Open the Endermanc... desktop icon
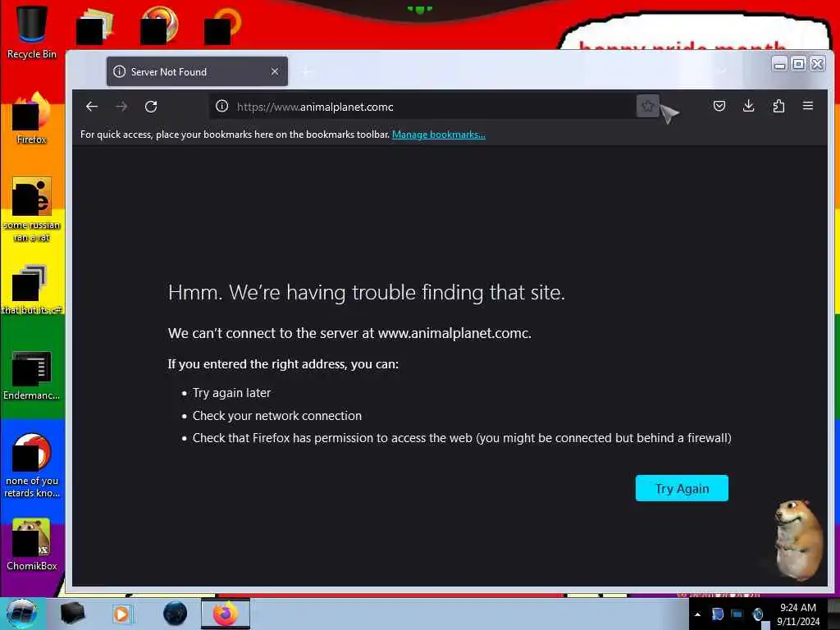Screen dimensions: 840x630 pos(32,375)
